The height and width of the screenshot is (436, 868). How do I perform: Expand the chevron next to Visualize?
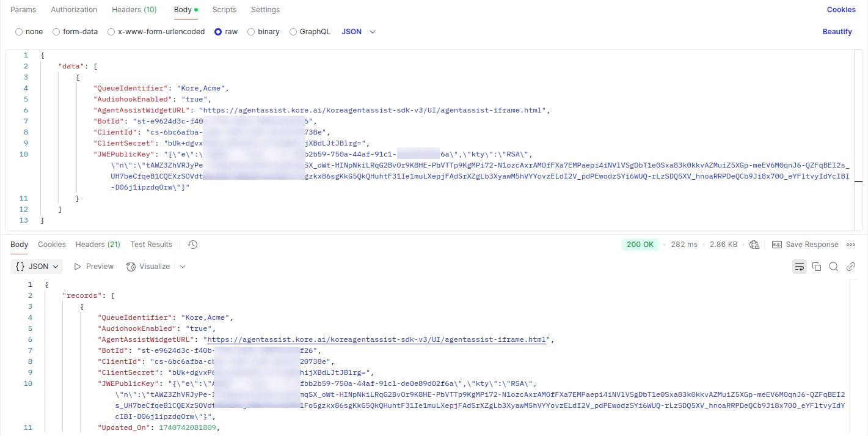(x=182, y=266)
